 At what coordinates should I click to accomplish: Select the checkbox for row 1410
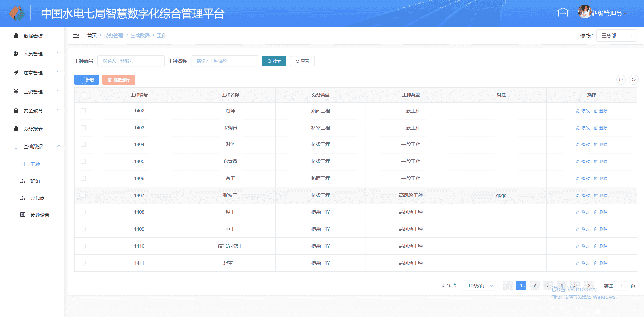click(x=83, y=246)
